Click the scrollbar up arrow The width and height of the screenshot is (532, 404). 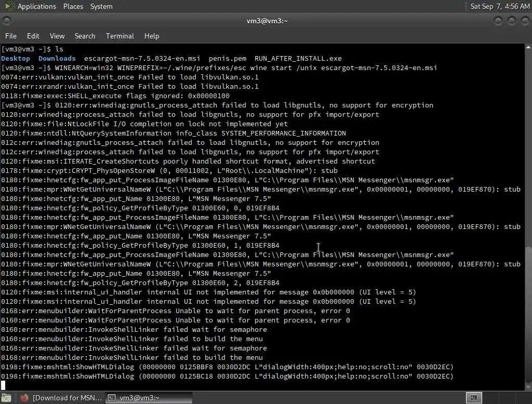tap(528, 48)
